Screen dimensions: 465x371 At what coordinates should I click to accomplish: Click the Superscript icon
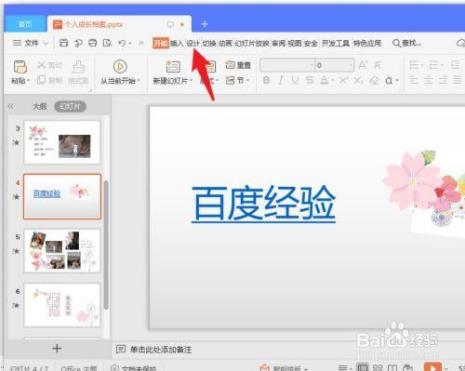click(343, 80)
